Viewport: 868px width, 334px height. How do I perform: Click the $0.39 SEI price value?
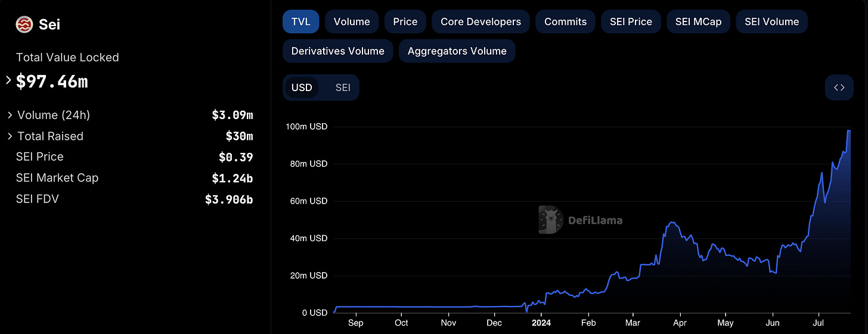[236, 157]
